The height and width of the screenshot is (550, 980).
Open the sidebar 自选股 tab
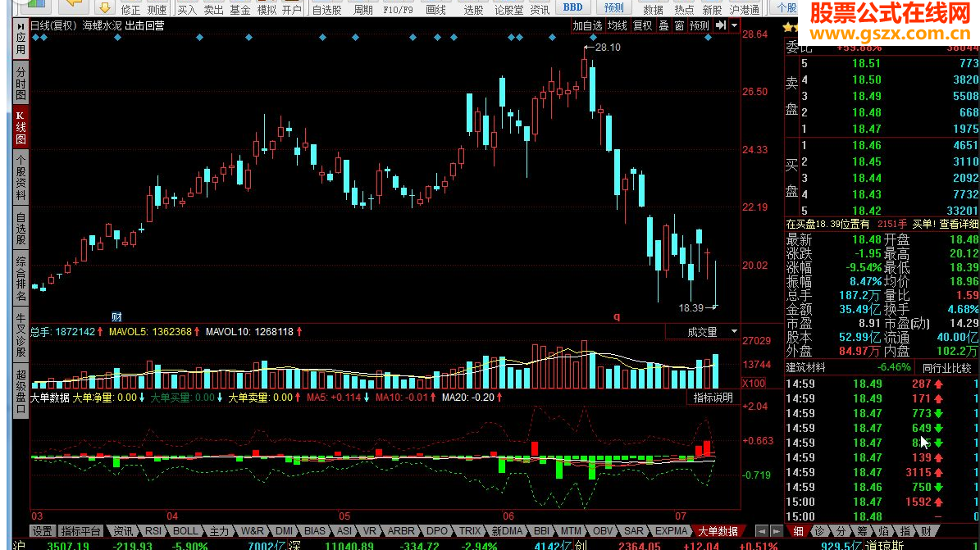[21, 229]
